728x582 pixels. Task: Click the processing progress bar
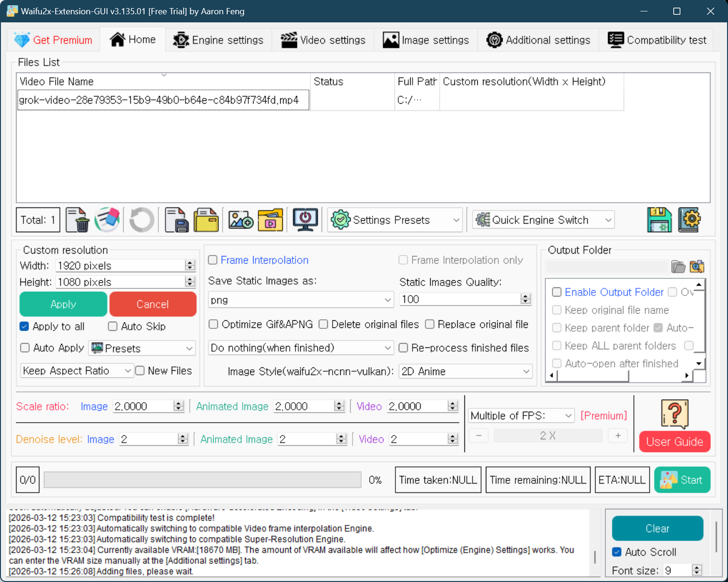203,480
